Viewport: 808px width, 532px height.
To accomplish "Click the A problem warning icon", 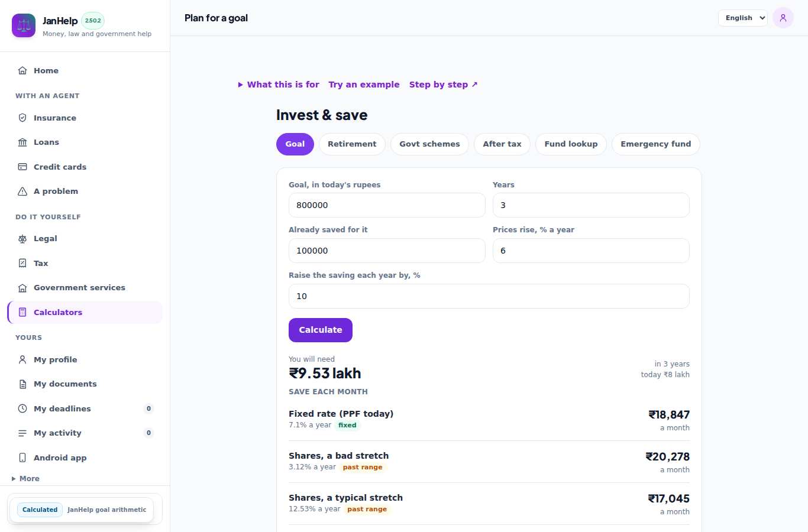I will coord(22,191).
